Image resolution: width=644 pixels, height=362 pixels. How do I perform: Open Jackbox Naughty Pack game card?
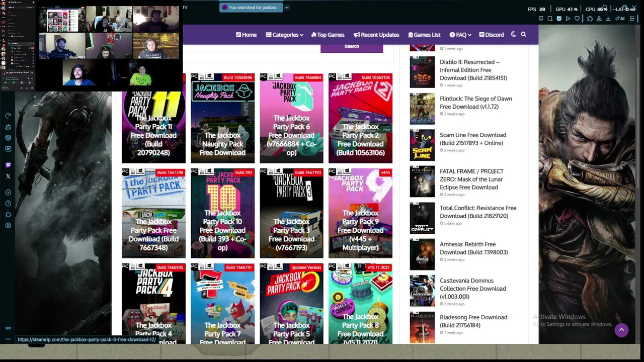tap(222, 118)
